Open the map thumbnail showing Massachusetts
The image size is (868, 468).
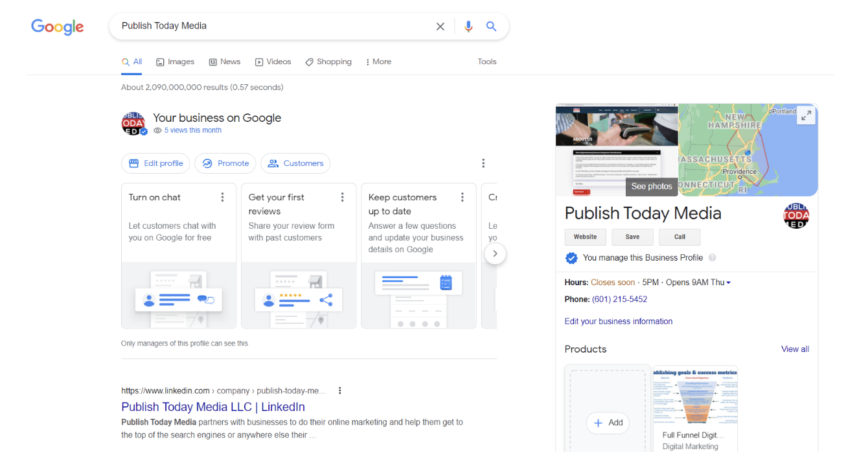click(x=748, y=150)
